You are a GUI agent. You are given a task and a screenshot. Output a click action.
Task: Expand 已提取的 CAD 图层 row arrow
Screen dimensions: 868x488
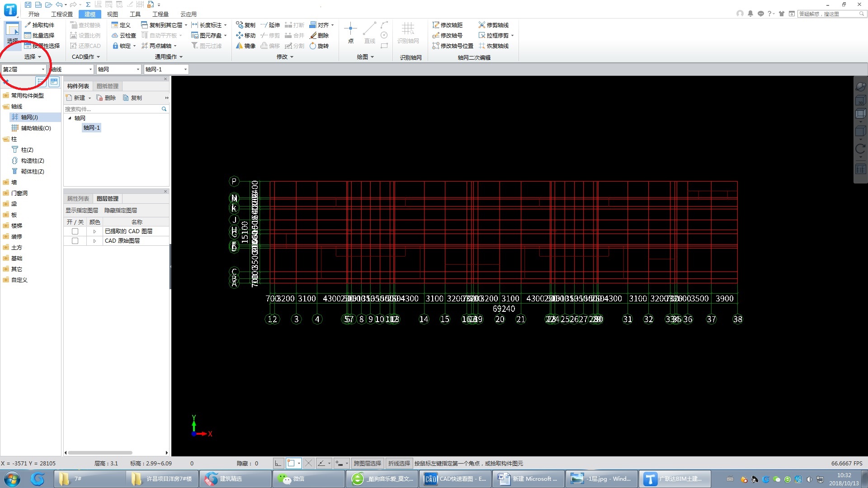click(x=94, y=231)
